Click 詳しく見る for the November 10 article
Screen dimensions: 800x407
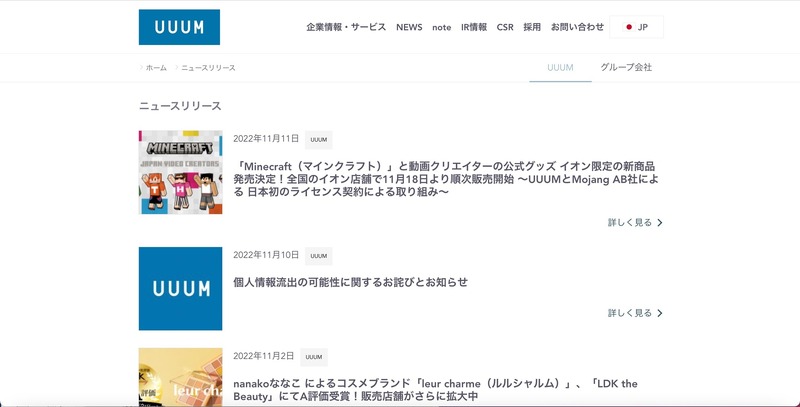point(635,313)
